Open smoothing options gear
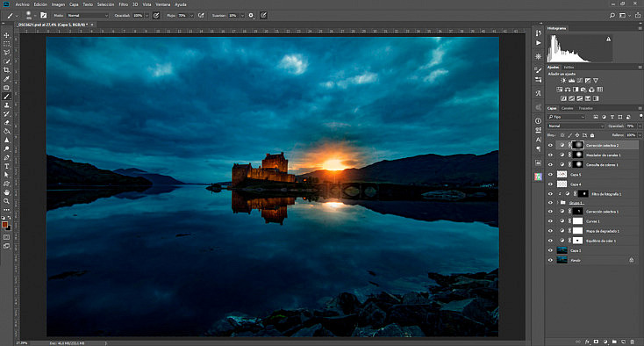The height and width of the screenshot is (346, 644). (x=251, y=16)
